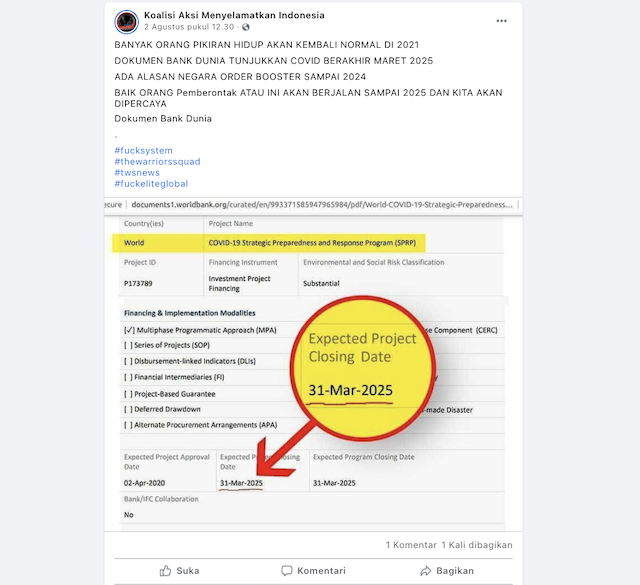View the 1 Komentar count
This screenshot has width=640, height=585.
point(411,545)
